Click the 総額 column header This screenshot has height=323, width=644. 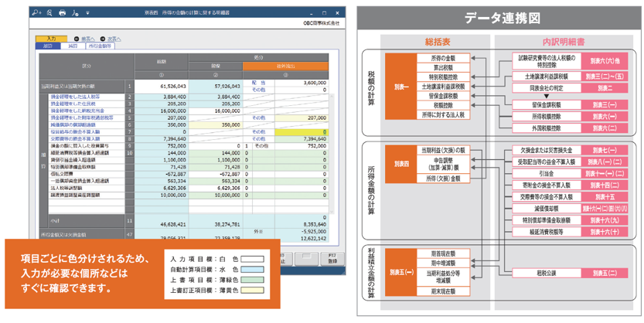click(162, 62)
